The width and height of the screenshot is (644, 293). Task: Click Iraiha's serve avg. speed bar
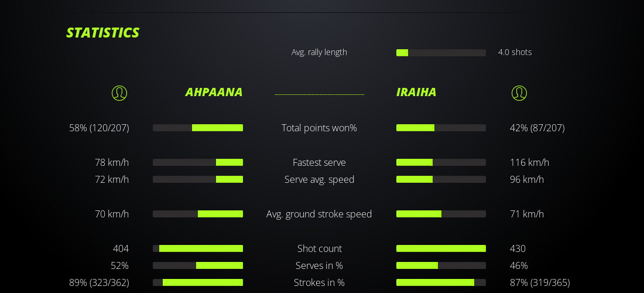(x=441, y=179)
